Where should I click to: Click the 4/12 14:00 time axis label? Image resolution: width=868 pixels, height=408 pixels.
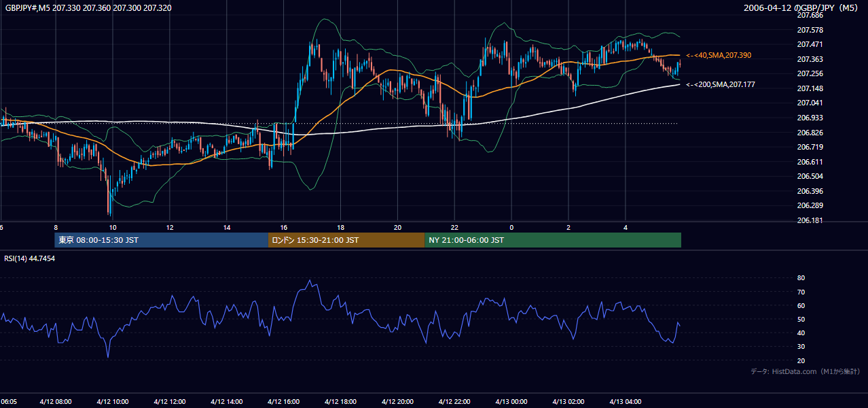pos(227,402)
